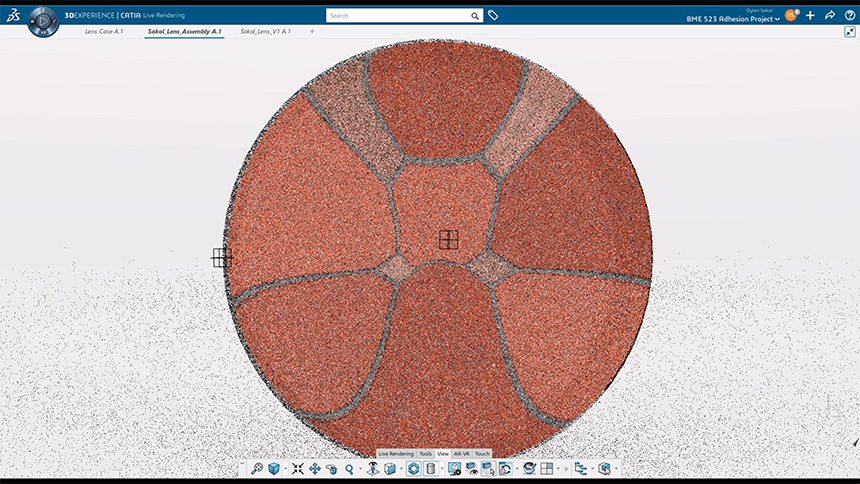Open the dropdown arrow next to the zoom magnifier
860x484 pixels.
pyautogui.click(x=360, y=468)
